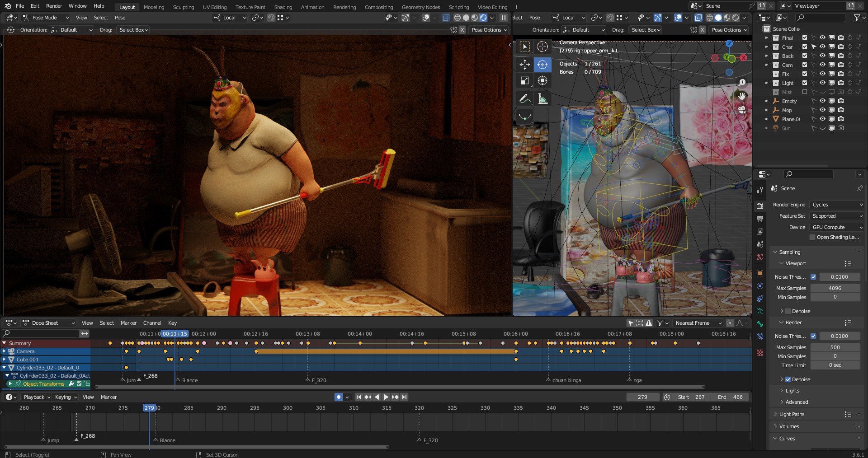Select the Rotate tool in viewport toolbar

click(x=542, y=65)
